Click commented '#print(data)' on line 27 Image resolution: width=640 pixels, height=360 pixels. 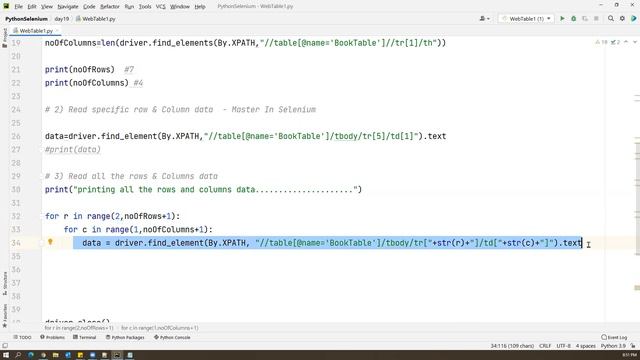pos(73,150)
